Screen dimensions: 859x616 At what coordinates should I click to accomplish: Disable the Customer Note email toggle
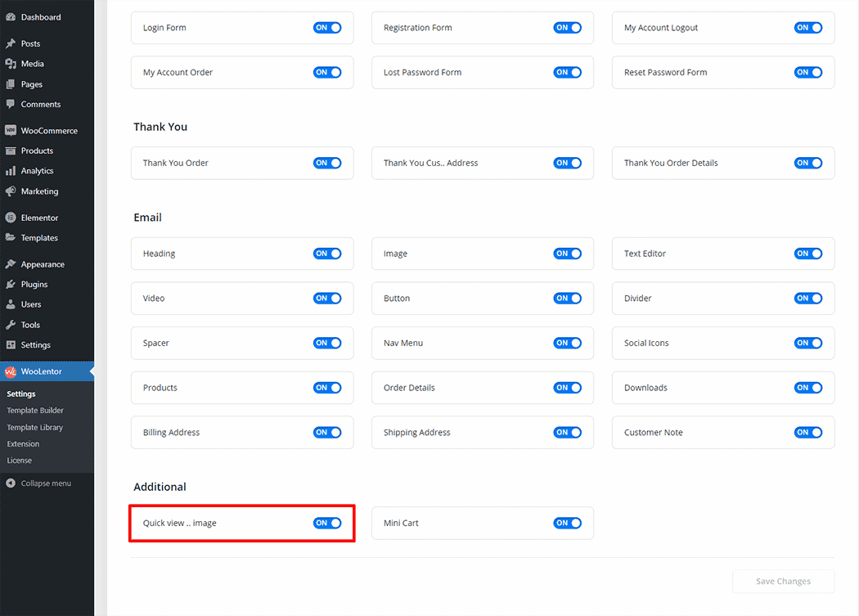click(x=807, y=433)
